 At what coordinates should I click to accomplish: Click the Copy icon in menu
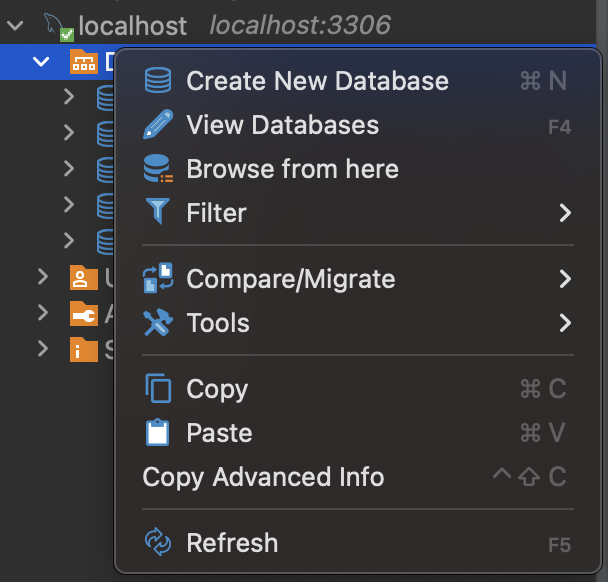[x=158, y=389]
